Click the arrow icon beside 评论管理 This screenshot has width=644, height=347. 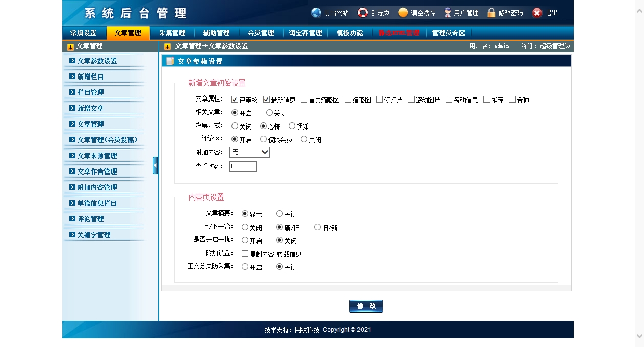click(x=72, y=219)
